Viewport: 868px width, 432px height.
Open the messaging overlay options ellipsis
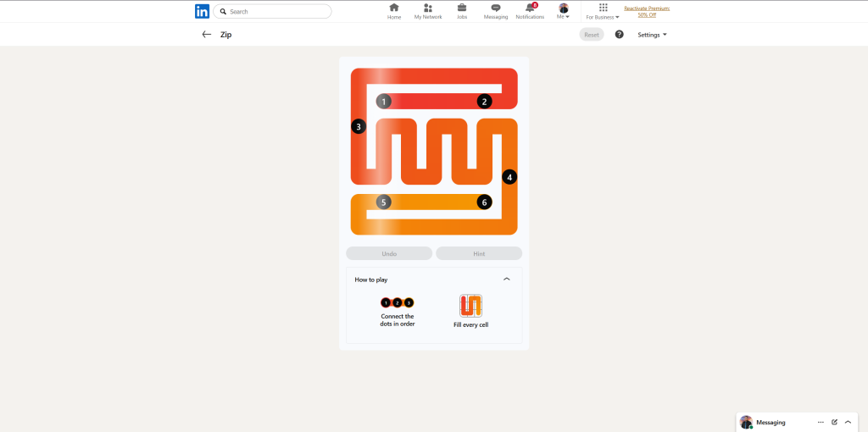[x=821, y=422]
